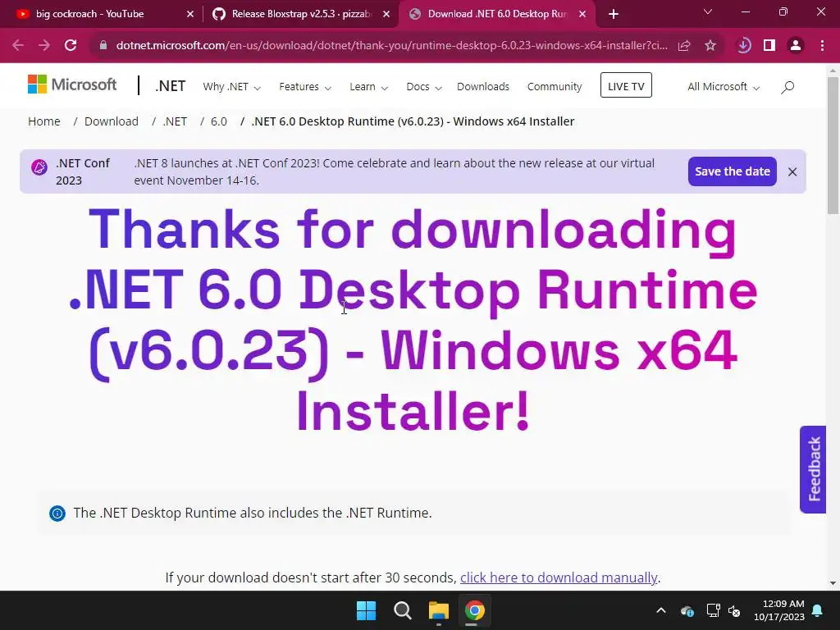Click the scrollbar down arrow

(x=833, y=583)
